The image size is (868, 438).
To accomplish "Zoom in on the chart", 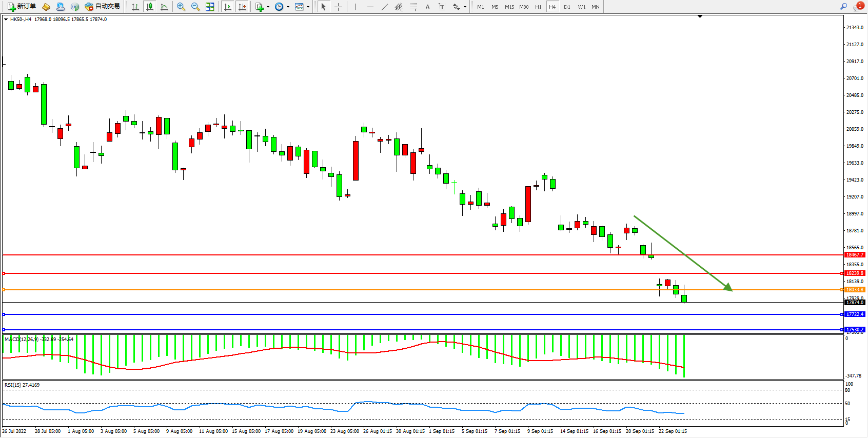I will tap(181, 7).
